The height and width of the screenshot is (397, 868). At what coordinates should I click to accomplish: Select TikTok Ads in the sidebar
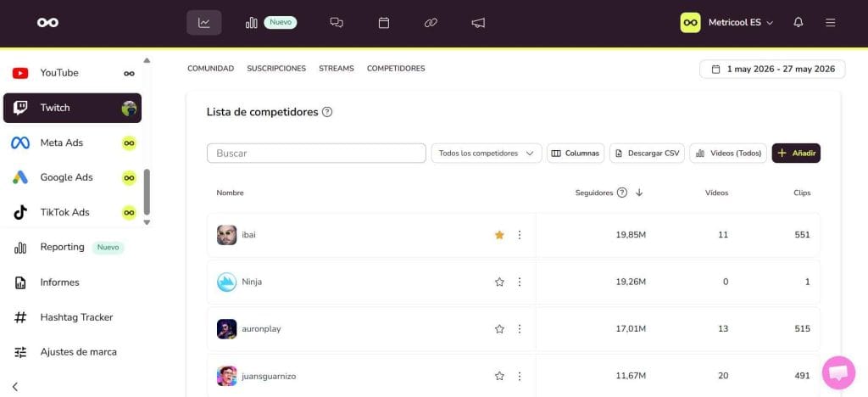coord(73,213)
